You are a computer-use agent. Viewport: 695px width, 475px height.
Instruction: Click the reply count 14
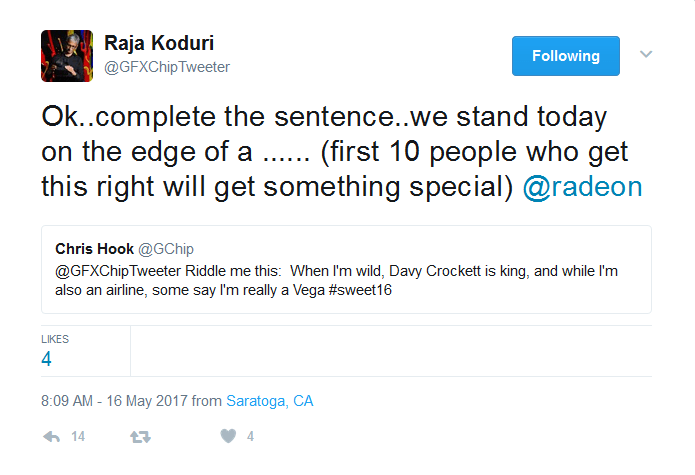[78, 437]
